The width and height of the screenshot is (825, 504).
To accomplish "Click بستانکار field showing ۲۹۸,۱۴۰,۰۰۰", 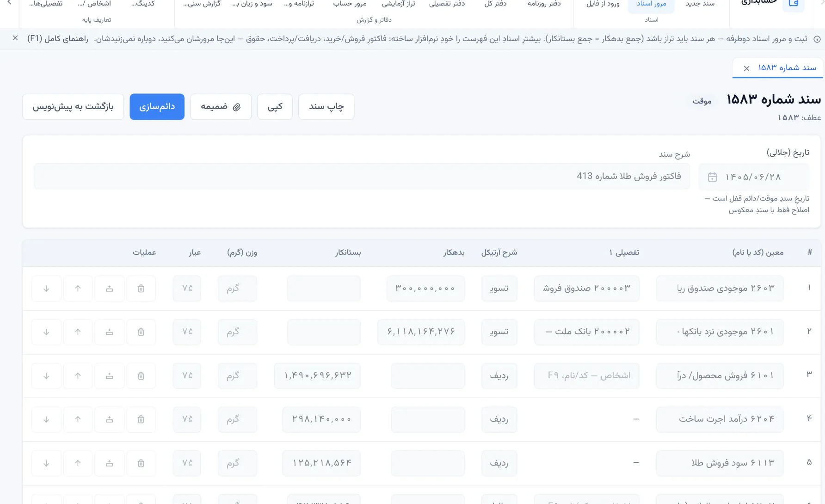I will (321, 419).
